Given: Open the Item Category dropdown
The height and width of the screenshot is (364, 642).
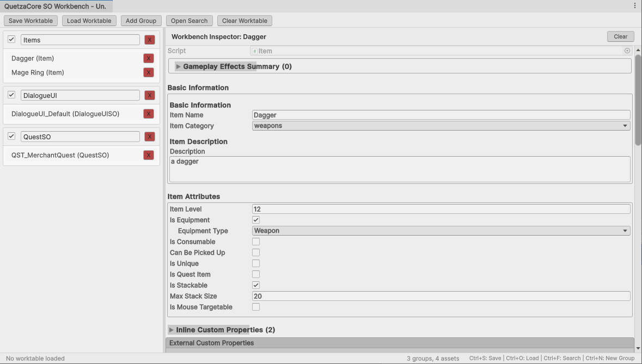Looking at the screenshot, I should (441, 126).
